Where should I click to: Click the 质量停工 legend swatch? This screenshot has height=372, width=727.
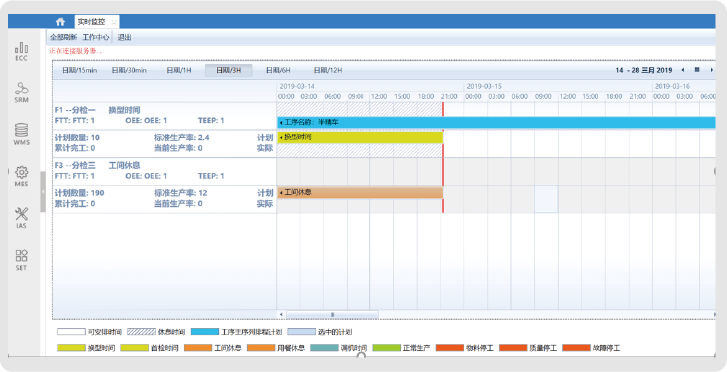click(513, 348)
